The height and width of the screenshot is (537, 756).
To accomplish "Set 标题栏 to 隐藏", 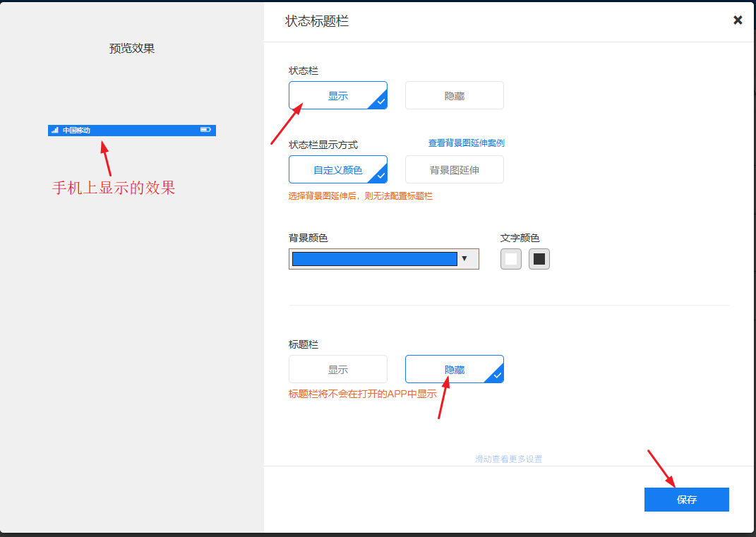I will (x=454, y=370).
